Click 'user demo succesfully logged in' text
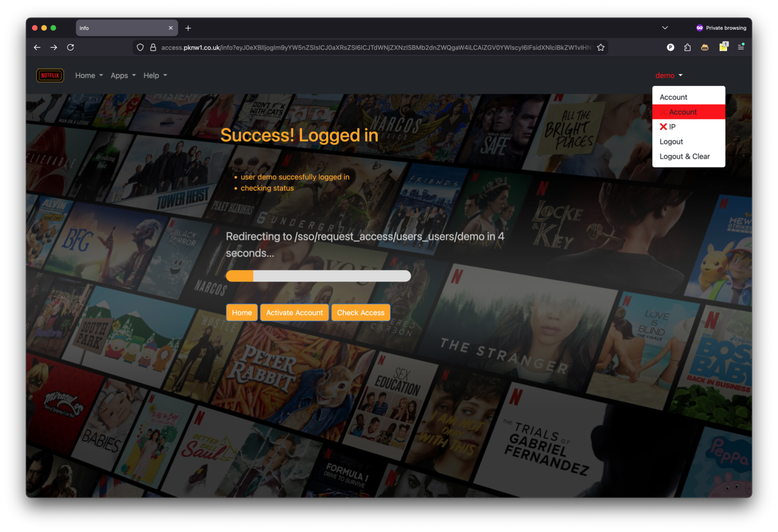778x532 pixels. [295, 177]
